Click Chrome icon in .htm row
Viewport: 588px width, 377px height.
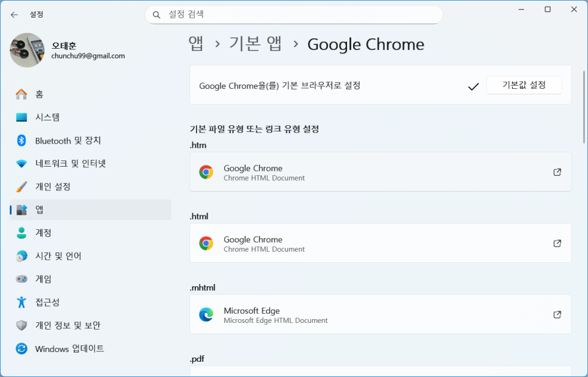pyautogui.click(x=206, y=172)
